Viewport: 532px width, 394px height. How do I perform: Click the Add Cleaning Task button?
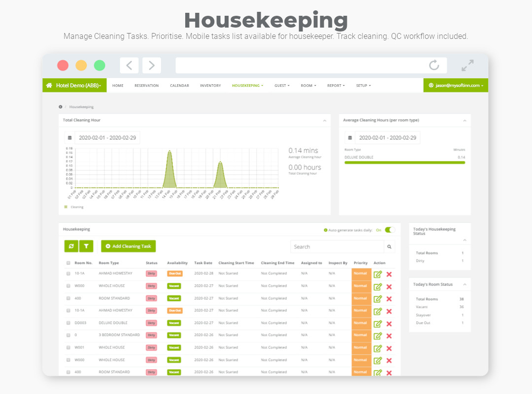pos(128,246)
